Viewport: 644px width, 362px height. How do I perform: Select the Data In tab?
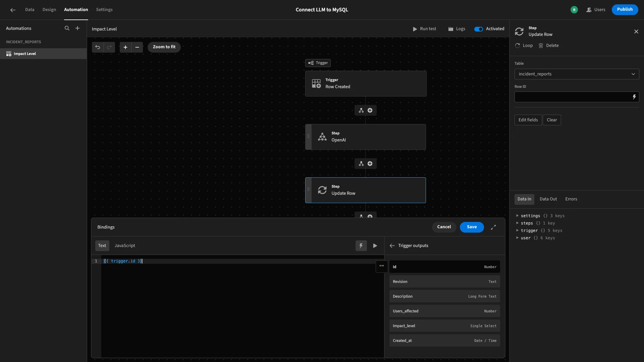point(524,199)
